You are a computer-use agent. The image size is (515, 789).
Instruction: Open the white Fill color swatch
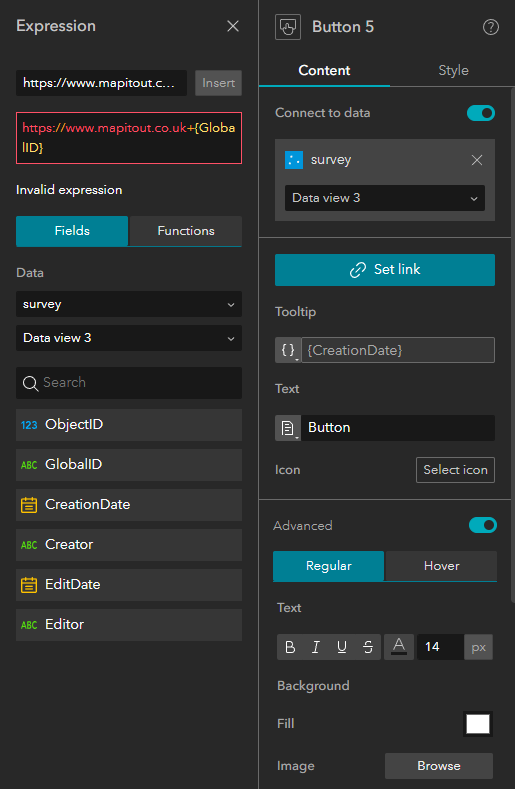coord(478,724)
